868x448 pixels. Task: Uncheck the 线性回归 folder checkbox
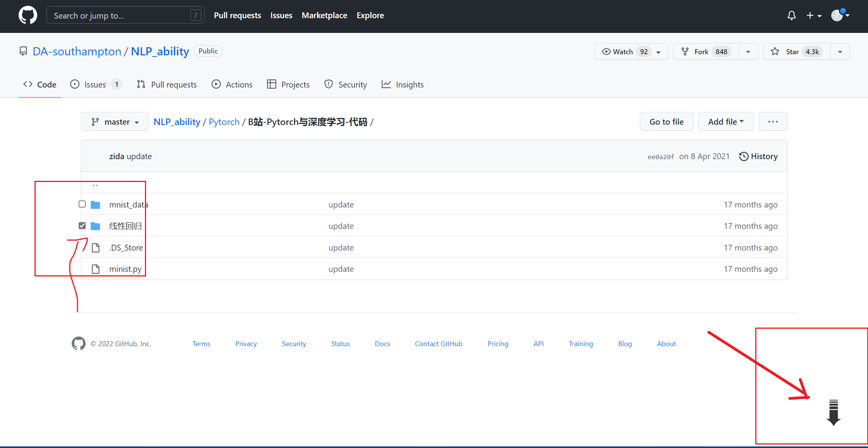tap(82, 226)
